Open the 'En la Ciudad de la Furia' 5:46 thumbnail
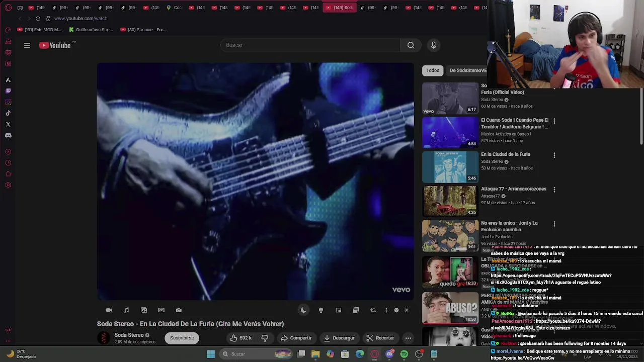The height and width of the screenshot is (362, 644). (450, 167)
